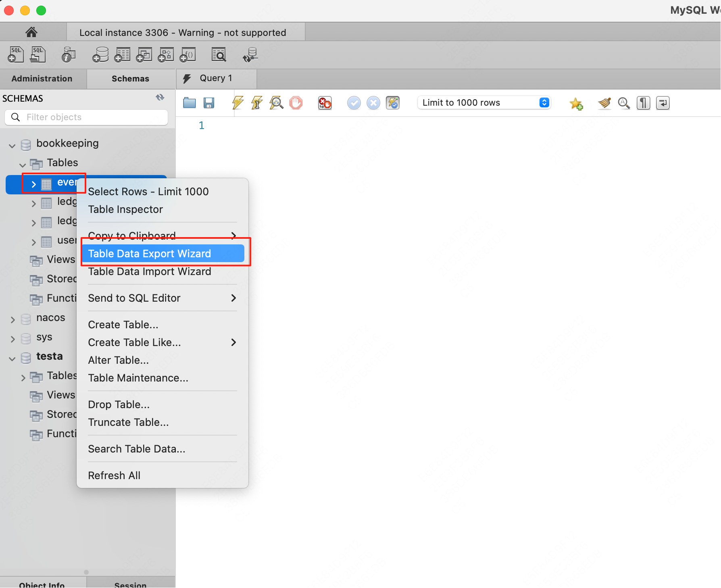Toggle autocommit mode in editor toolbar
The image size is (721, 588).
click(392, 103)
